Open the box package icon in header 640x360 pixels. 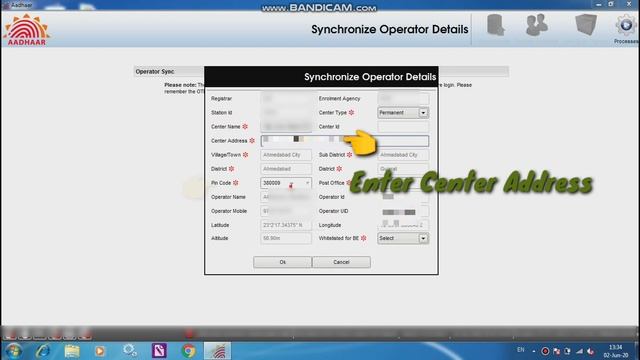pos(586,24)
